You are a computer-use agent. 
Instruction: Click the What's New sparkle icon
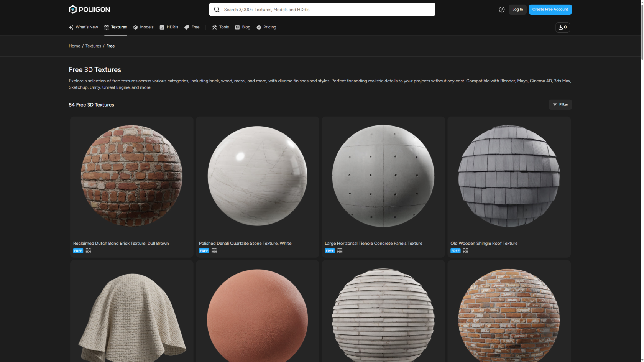[71, 27]
